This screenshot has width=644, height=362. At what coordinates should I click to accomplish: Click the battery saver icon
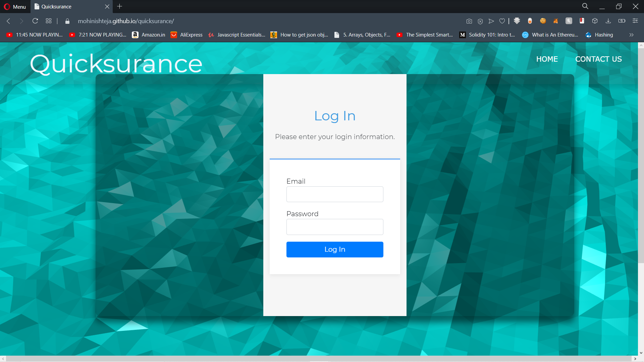622,21
